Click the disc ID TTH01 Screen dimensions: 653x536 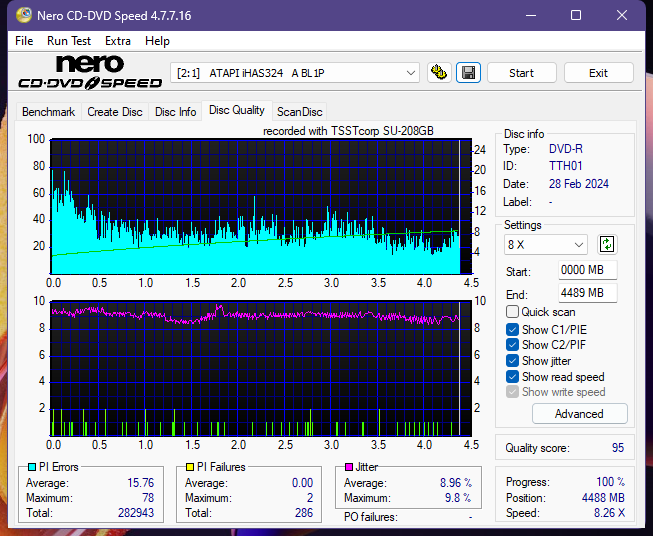pyautogui.click(x=566, y=166)
